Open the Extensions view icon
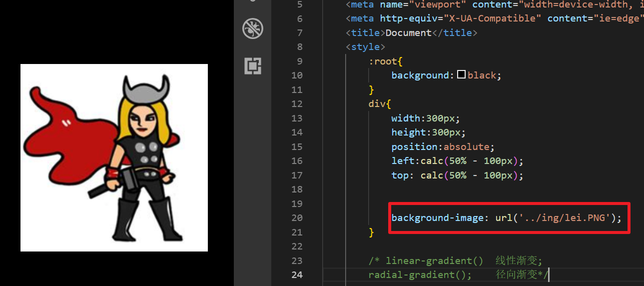Screen dimensions: 644x286 253,66
